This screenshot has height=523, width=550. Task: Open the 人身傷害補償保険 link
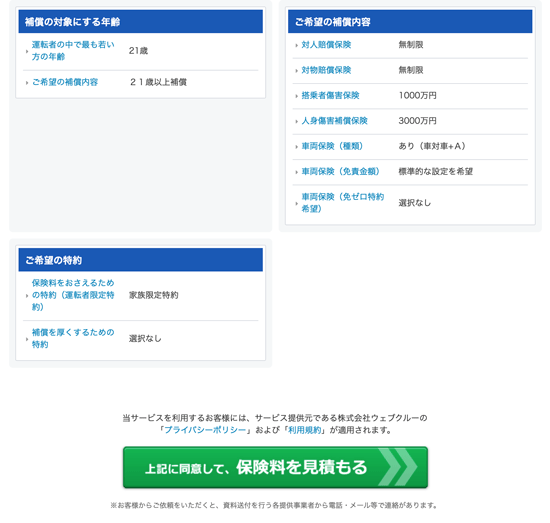(x=334, y=121)
